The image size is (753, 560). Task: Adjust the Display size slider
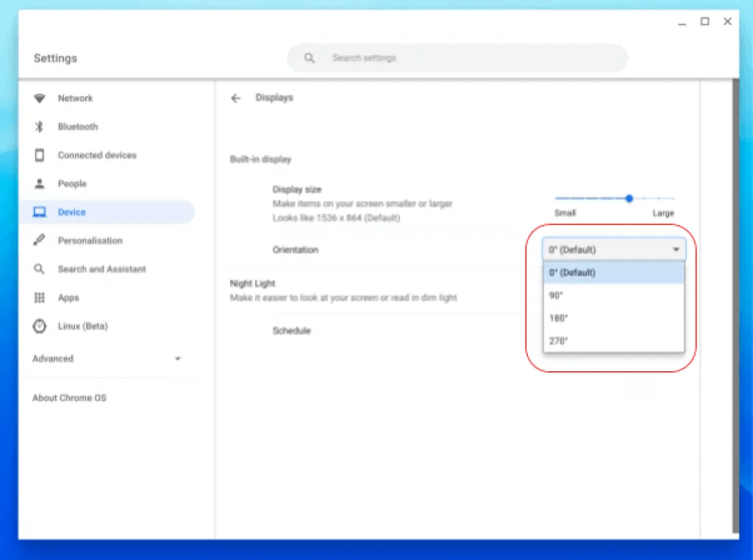[629, 198]
